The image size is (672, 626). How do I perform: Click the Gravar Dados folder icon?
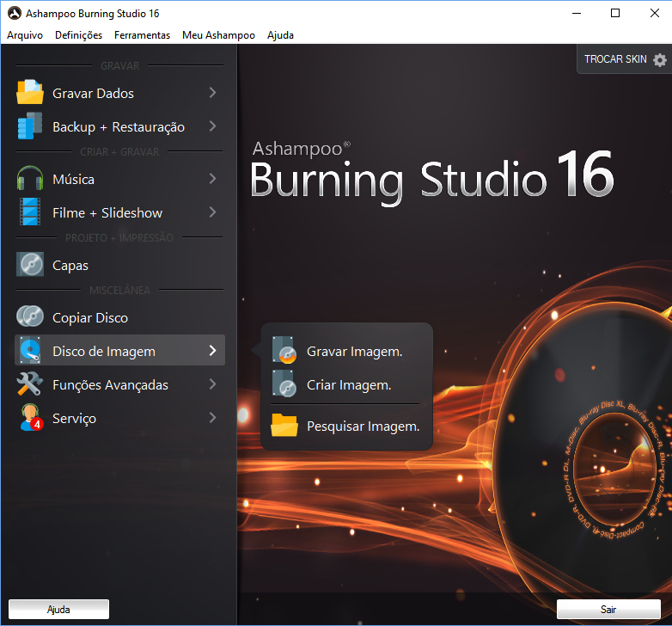coord(30,92)
